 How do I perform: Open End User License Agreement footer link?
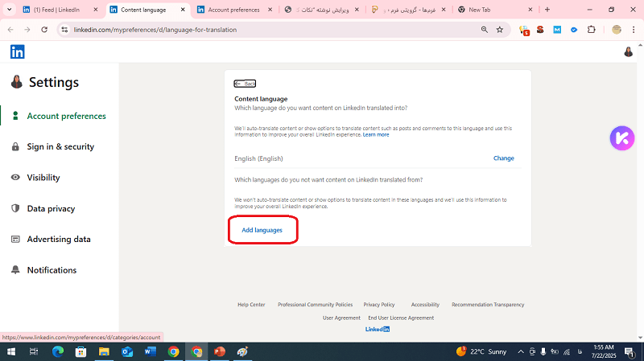[401, 318]
